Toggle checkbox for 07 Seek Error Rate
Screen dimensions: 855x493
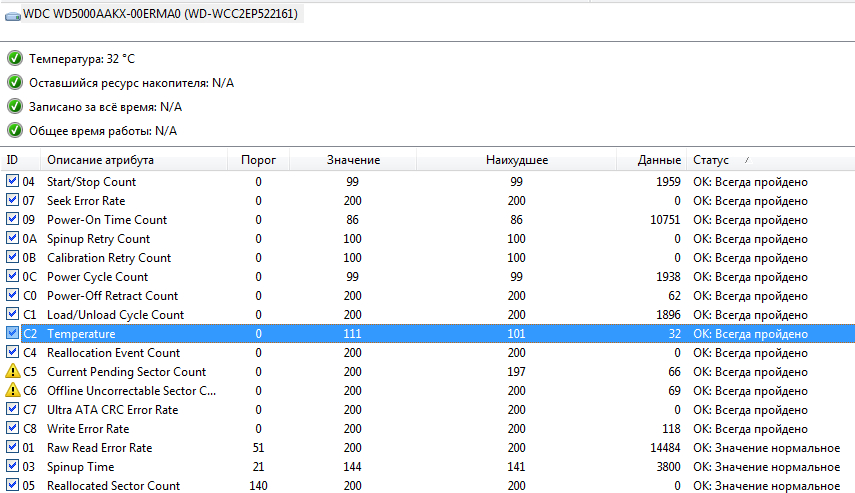tap(12, 200)
